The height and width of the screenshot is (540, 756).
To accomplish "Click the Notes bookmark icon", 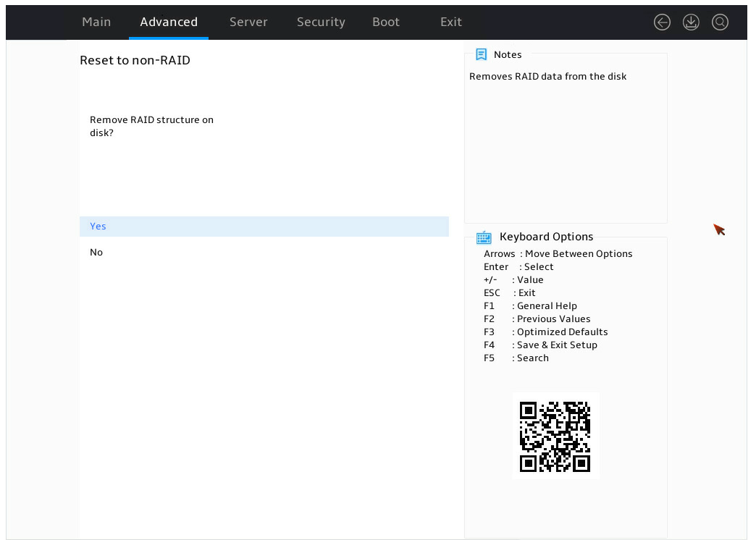I will coord(481,54).
